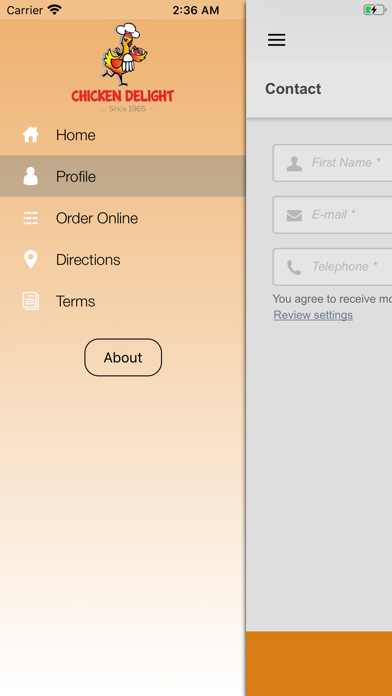Viewport: 392px width, 696px height.
Task: Focus the First Name input field
Action: [333, 163]
